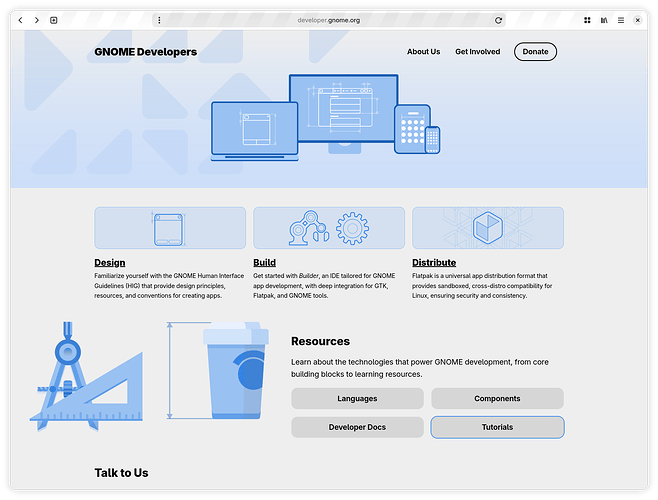Open the Build heading link
This screenshot has width=658, height=500.
coord(264,263)
